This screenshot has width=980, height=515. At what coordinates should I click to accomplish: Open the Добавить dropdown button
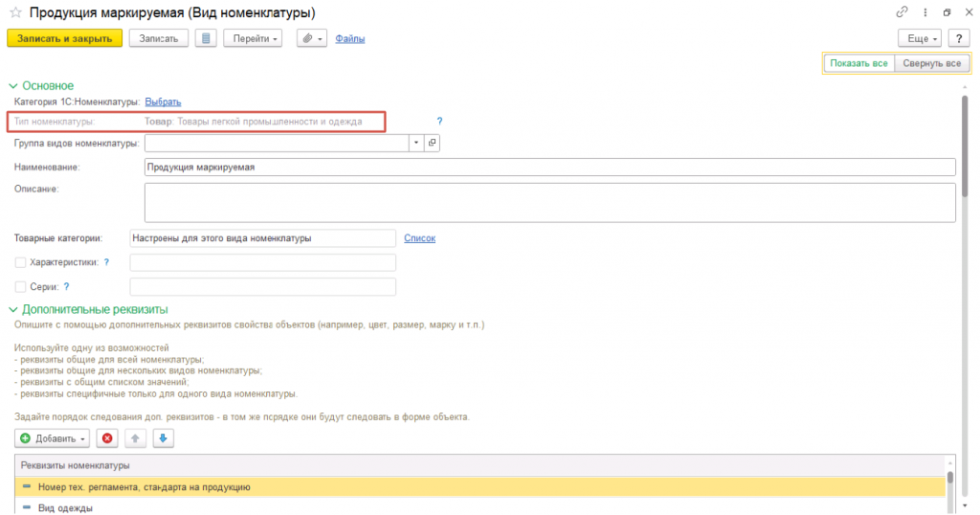(53, 438)
